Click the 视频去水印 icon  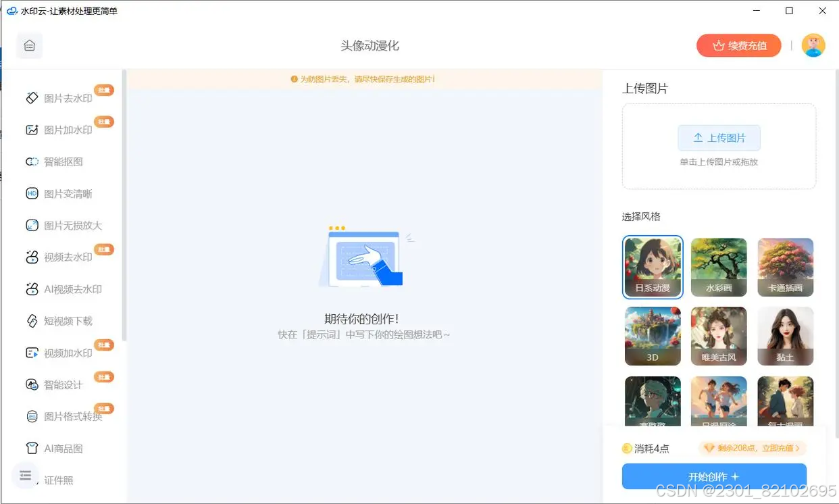point(32,257)
